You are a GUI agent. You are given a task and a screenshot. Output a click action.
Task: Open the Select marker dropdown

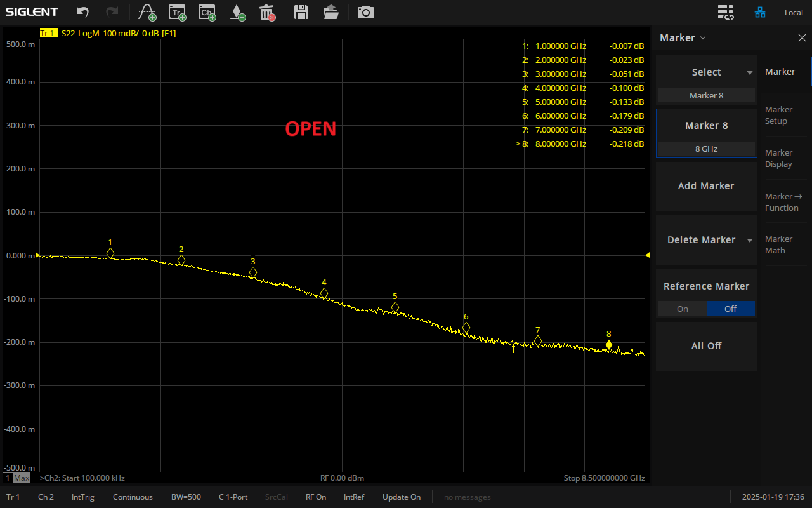[x=706, y=72]
